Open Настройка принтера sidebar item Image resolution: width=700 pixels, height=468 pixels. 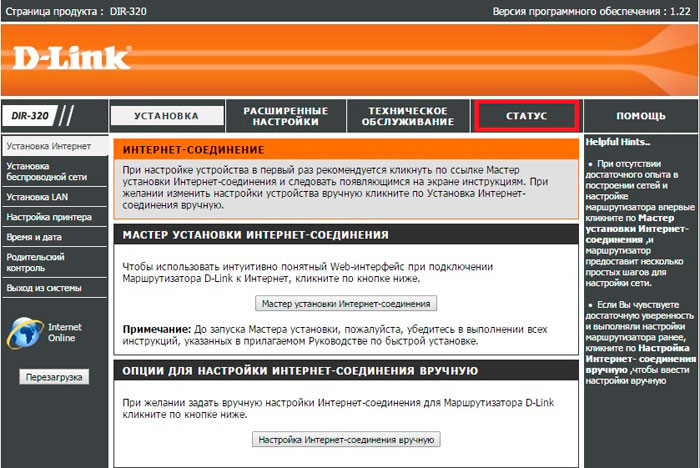pos(54,217)
